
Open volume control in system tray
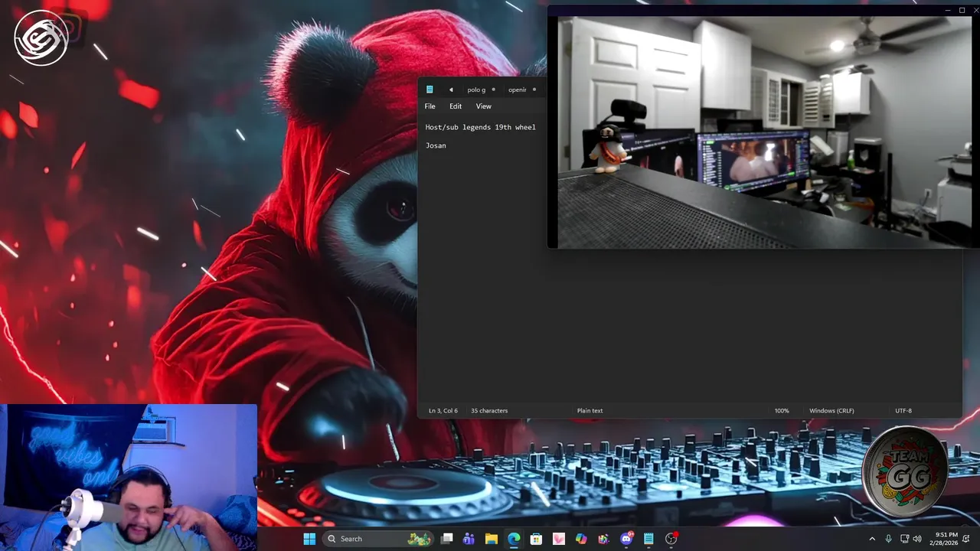tap(917, 539)
